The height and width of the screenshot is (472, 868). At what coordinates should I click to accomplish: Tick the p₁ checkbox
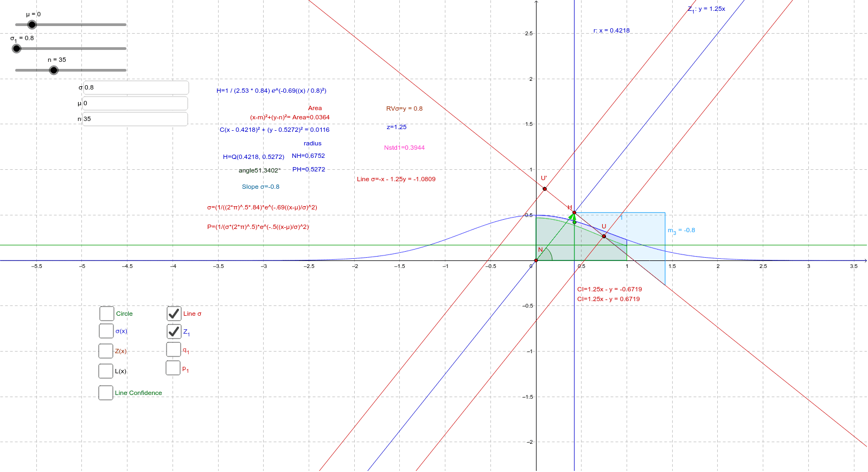point(173,368)
